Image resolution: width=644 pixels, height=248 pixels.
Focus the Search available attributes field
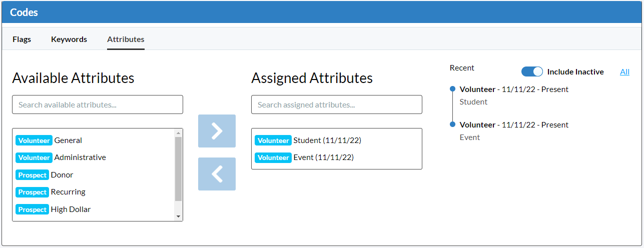pyautogui.click(x=98, y=104)
